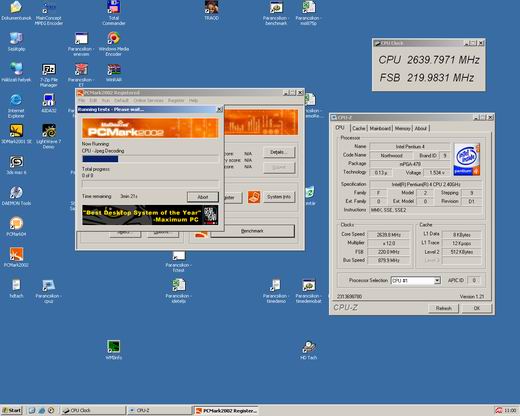Click the orange laptop icon beside System Info
Viewport: 520px width, 416px height.
pyautogui.click(x=254, y=197)
